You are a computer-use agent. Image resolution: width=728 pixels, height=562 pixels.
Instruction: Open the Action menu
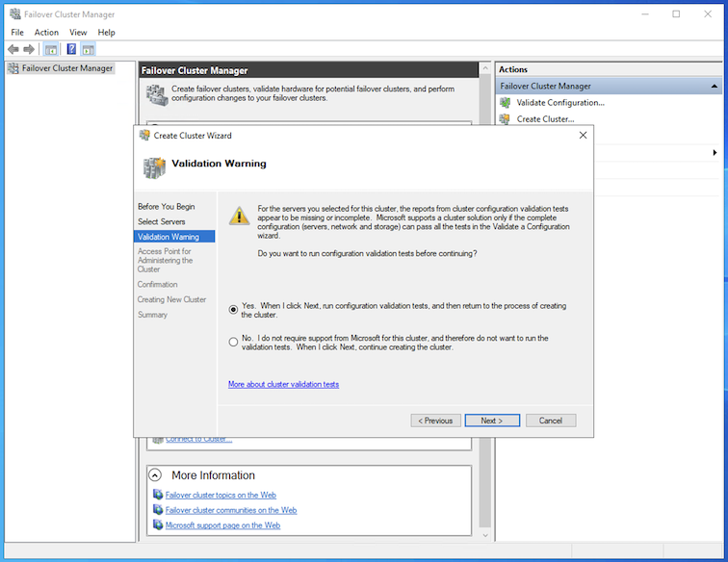coord(46,33)
